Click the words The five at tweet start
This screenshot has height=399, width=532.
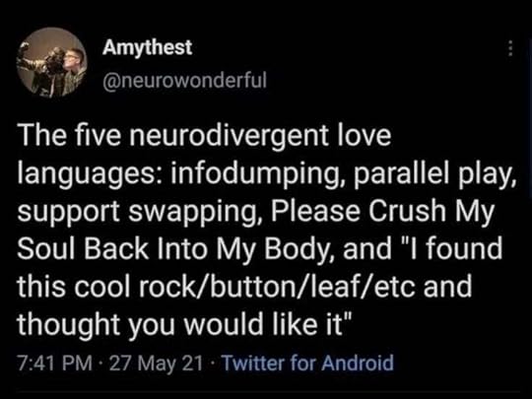click(69, 135)
